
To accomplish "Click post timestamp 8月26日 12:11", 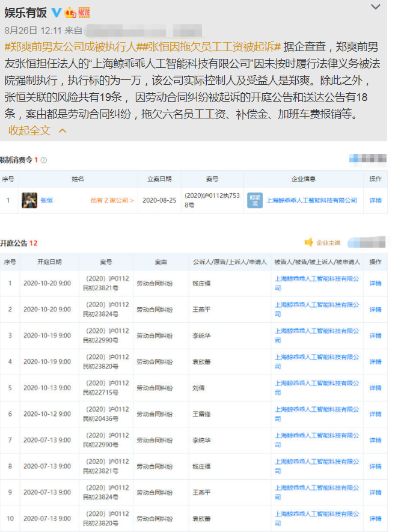I will 33,31.
